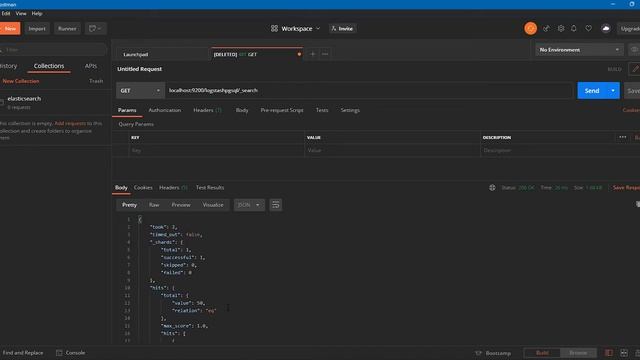Open the Edit menu
This screenshot has height=360, width=640.
pyautogui.click(x=6, y=13)
